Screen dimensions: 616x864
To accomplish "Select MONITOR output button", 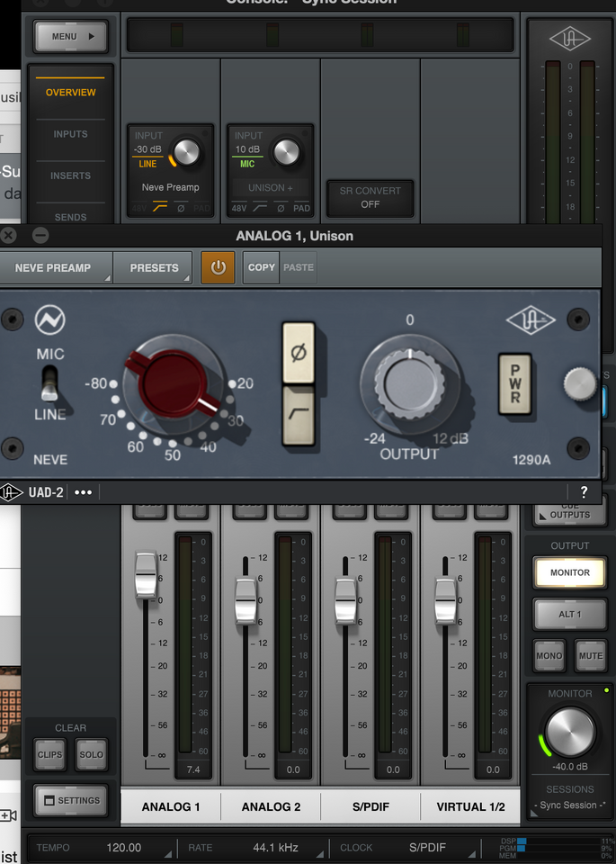I will click(x=570, y=572).
